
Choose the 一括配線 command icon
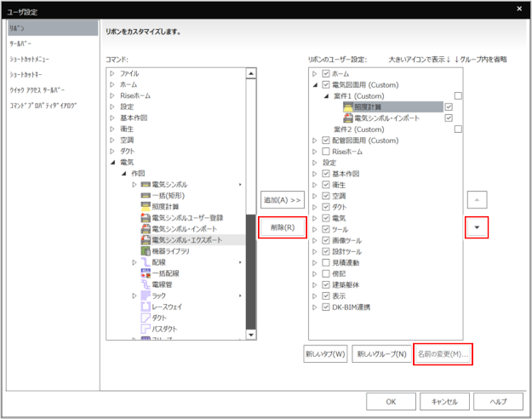(146, 273)
